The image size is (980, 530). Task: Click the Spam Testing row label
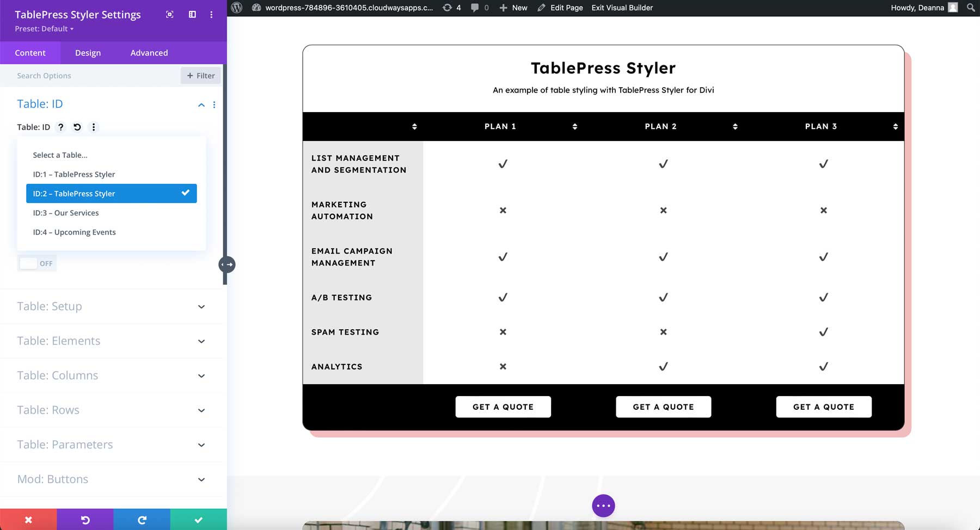[x=345, y=332]
